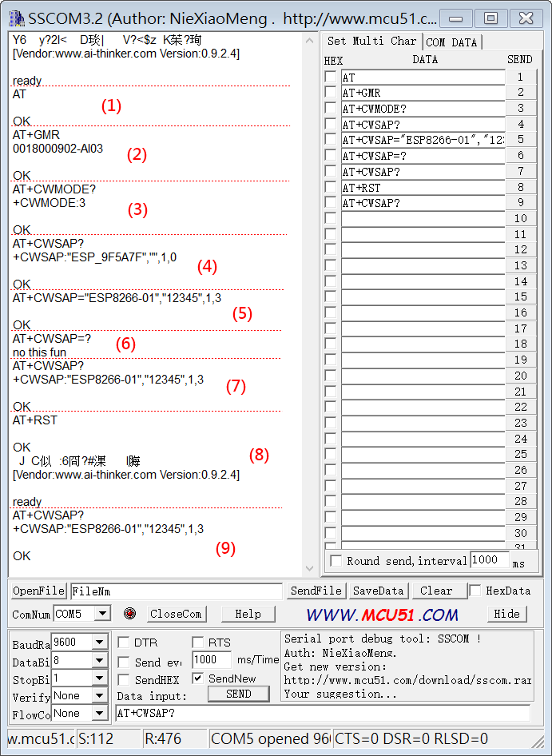The width and height of the screenshot is (552, 756).
Task: Tick HEX checkbox for row 15
Action: 330,296
